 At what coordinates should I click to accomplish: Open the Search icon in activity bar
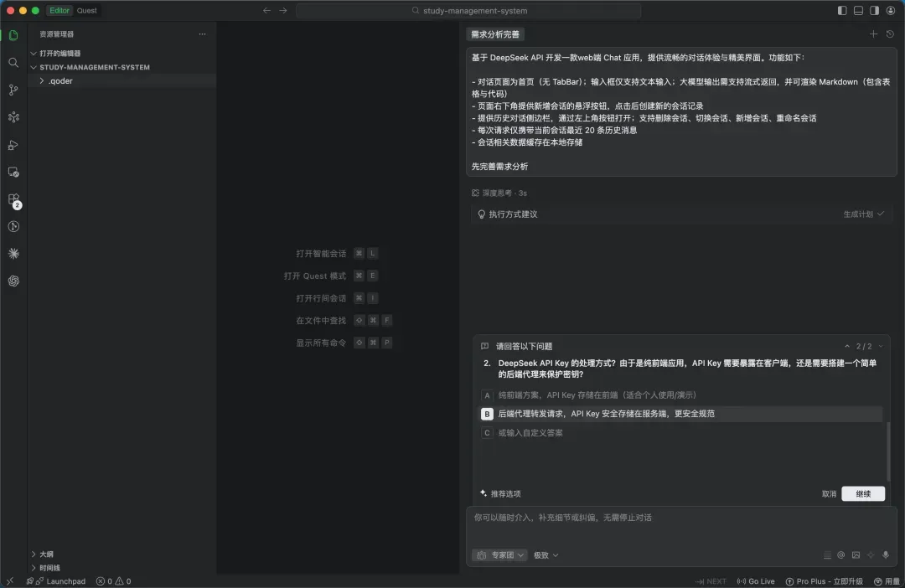pyautogui.click(x=13, y=63)
